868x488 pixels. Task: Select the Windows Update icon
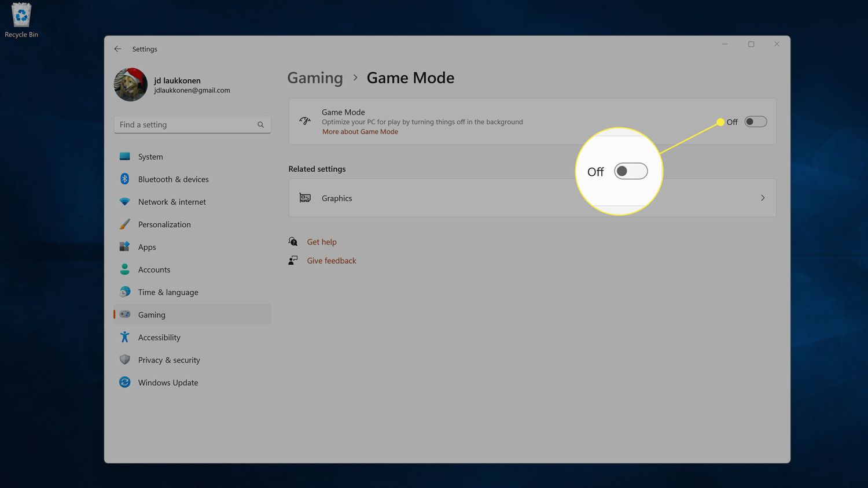pyautogui.click(x=125, y=382)
